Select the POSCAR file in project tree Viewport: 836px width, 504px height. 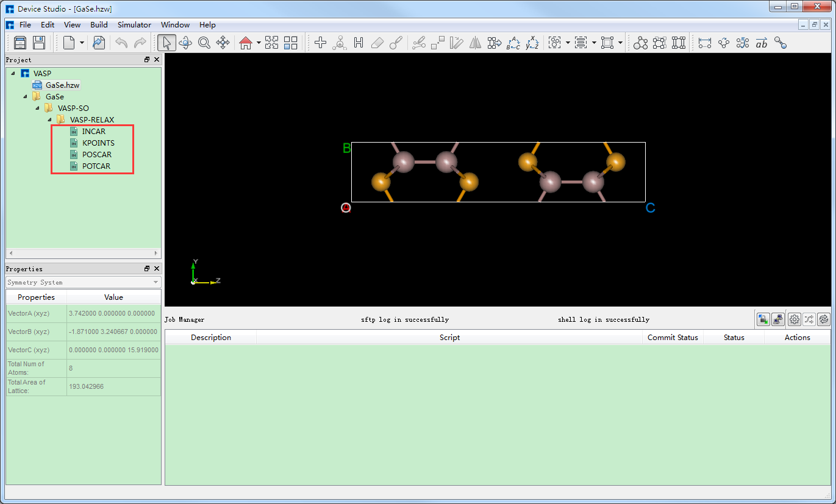[x=97, y=154]
